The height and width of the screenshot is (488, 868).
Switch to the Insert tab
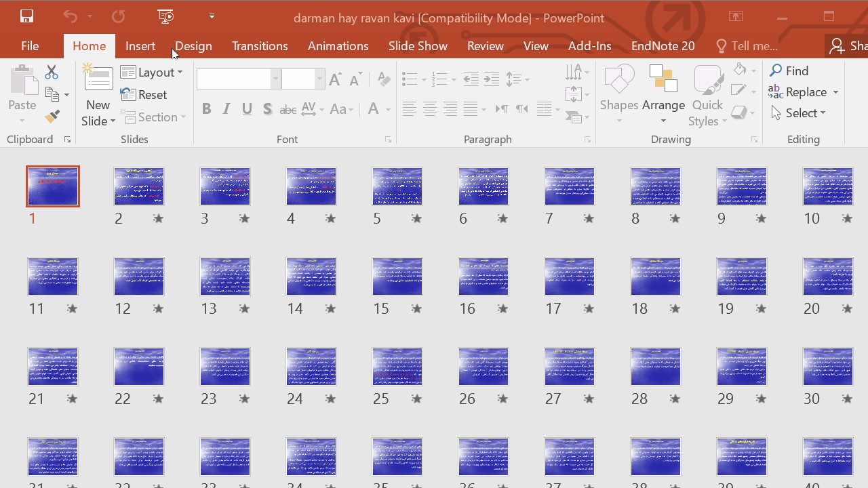pos(140,45)
